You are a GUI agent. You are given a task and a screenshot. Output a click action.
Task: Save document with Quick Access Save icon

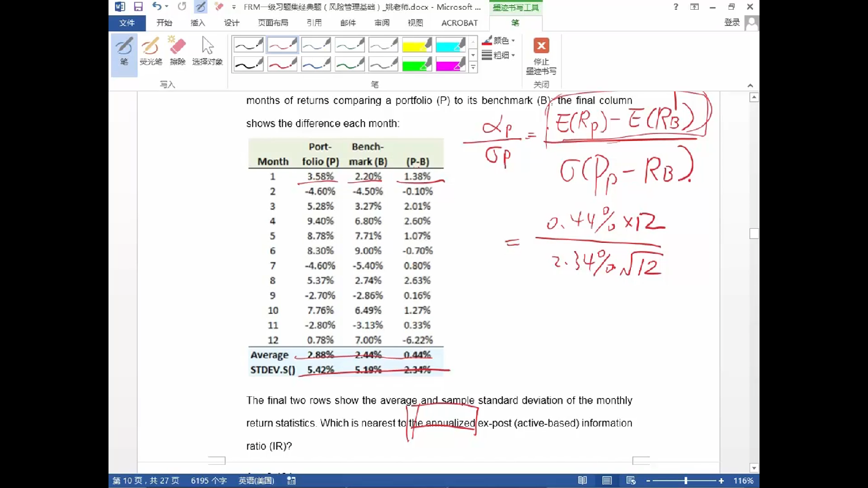(138, 7)
